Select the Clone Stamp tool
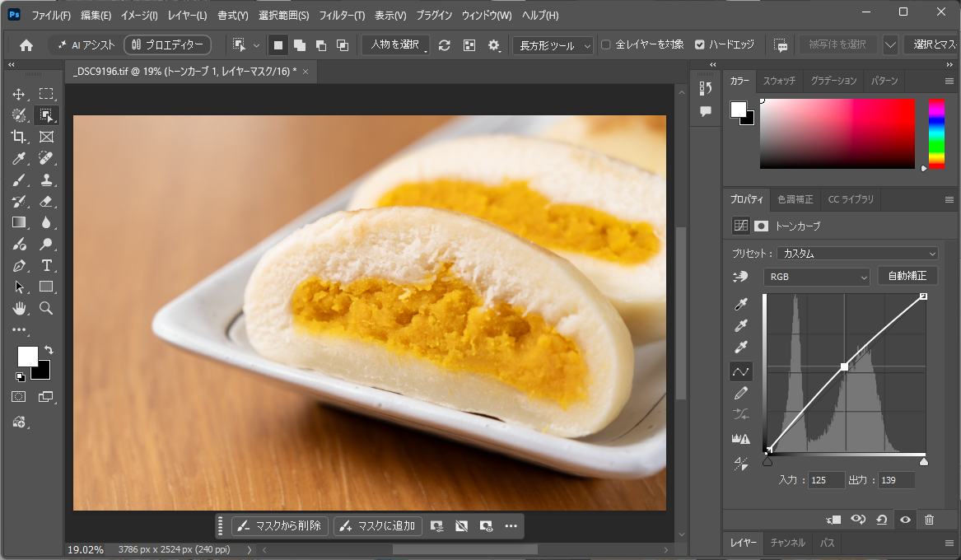 (x=46, y=180)
